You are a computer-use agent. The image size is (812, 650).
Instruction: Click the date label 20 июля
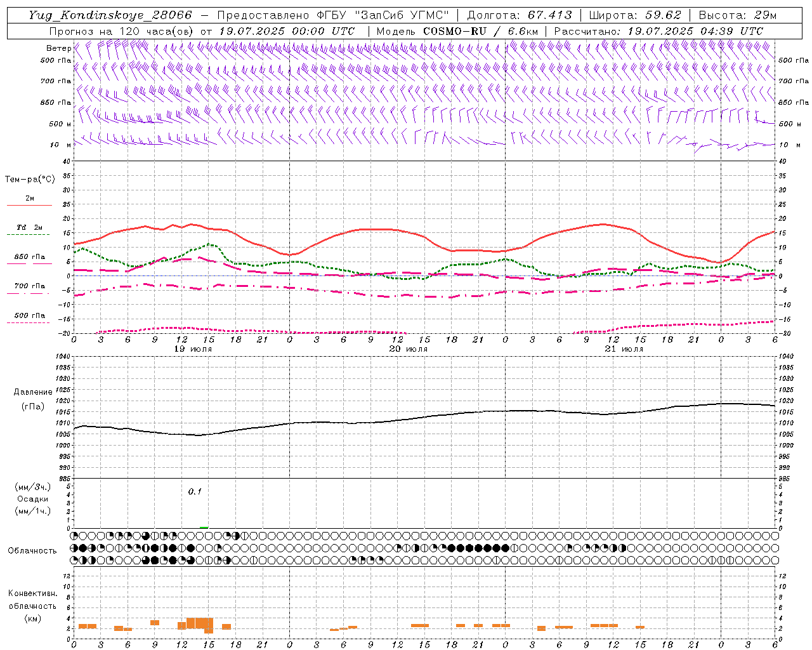[409, 349]
